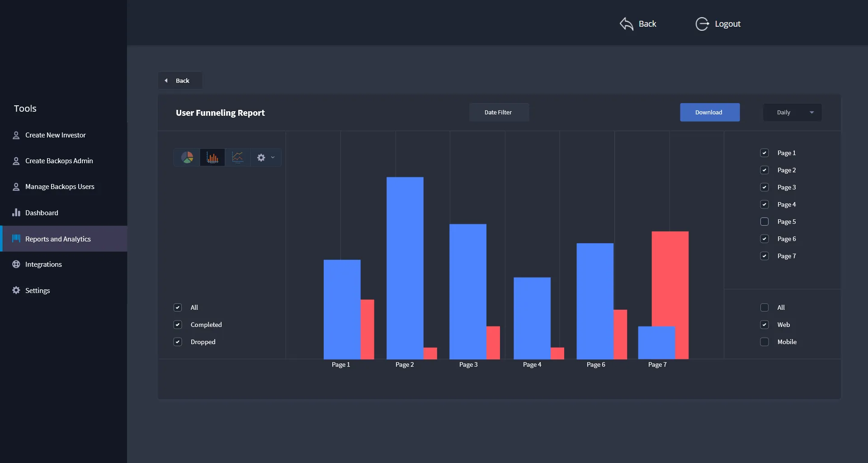
Task: Select the line chart view icon
Action: 237,157
